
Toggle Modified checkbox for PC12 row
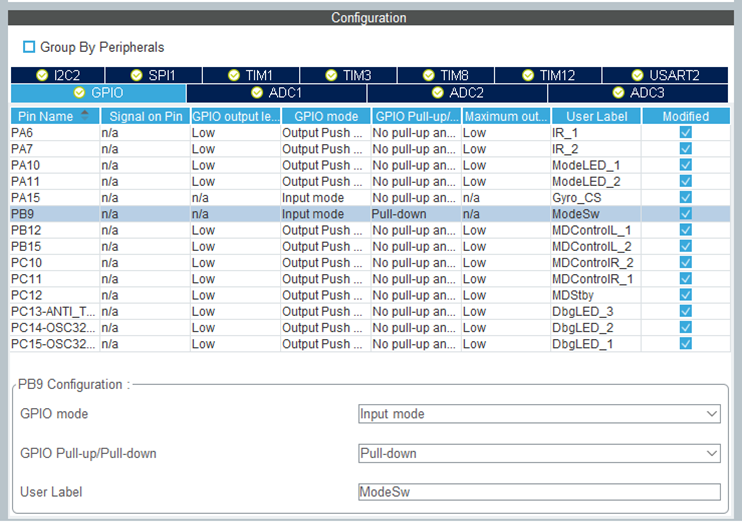(686, 295)
